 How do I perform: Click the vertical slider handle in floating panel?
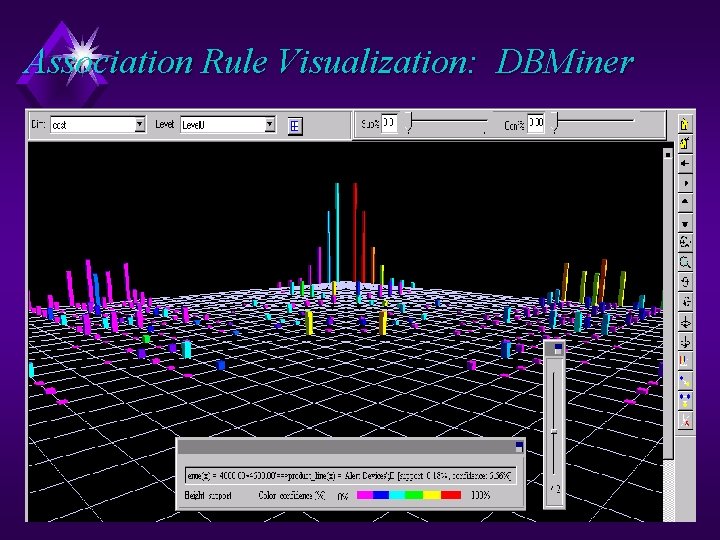(x=554, y=433)
